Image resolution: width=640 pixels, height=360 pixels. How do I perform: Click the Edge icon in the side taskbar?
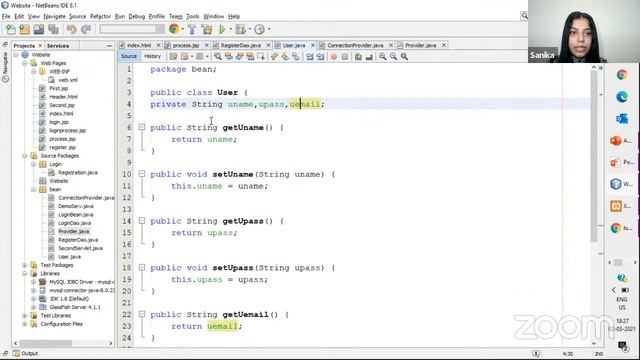[x=622, y=97]
